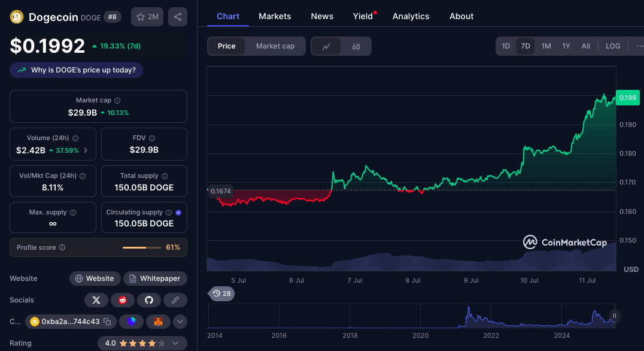
Task: Set chart range to 1M
Action: click(546, 46)
